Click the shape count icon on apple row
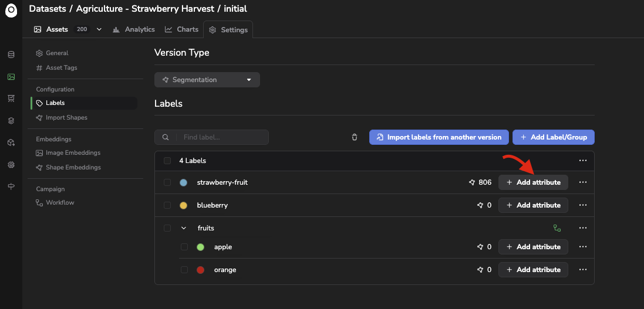Image resolution: width=644 pixels, height=309 pixels. (x=480, y=247)
